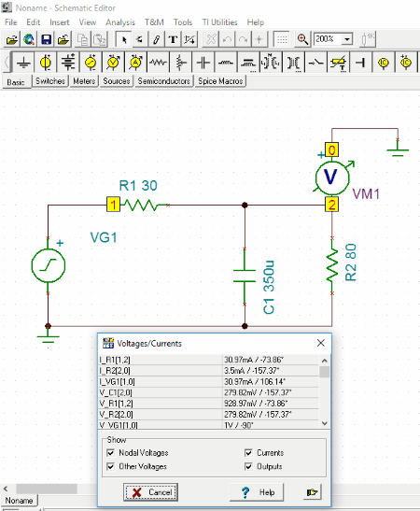Image resolution: width=420 pixels, height=511 pixels.
Task: Click the open from web globe icon
Action: (29, 40)
